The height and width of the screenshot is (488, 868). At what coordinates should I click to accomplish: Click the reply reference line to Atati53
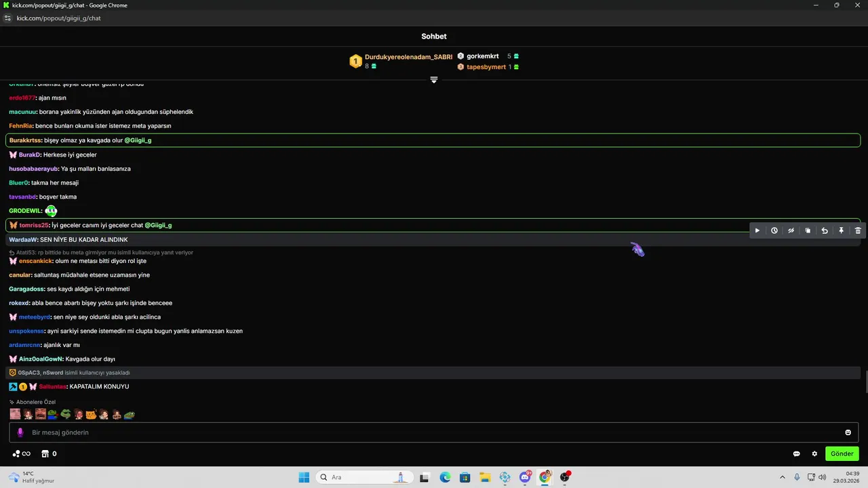[102, 252]
